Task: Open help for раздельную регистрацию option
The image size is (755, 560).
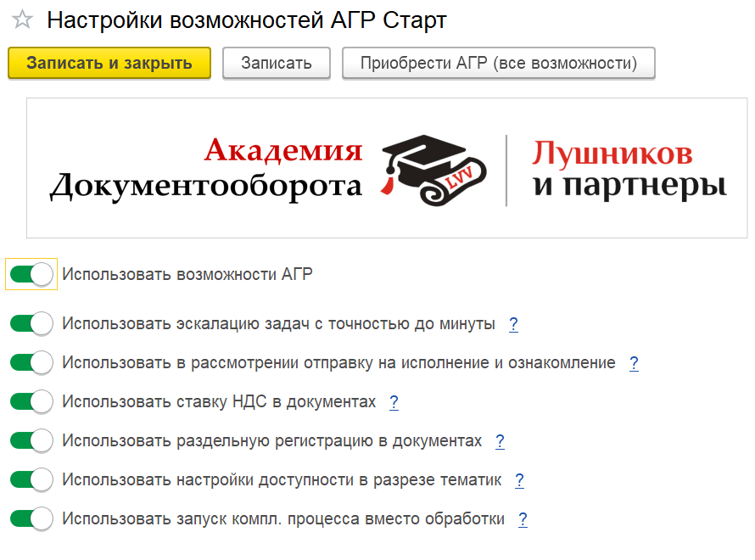Action: [500, 441]
